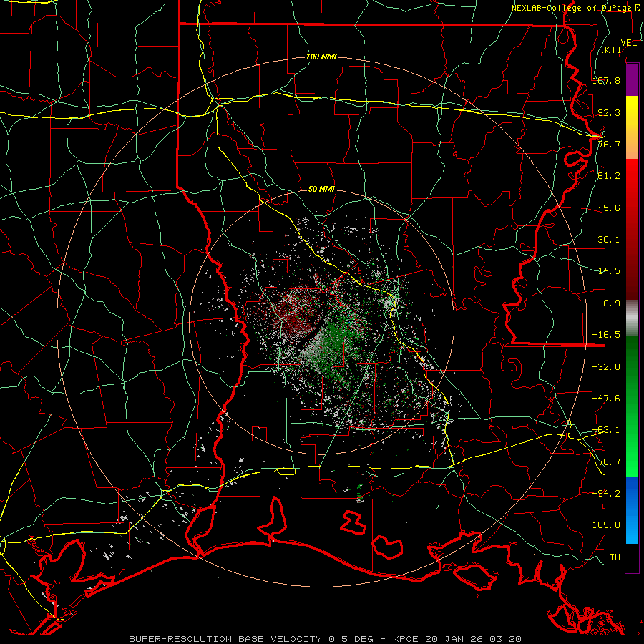Click the -94.2 velocity scale label
This screenshot has width=644, height=644.
tap(606, 493)
